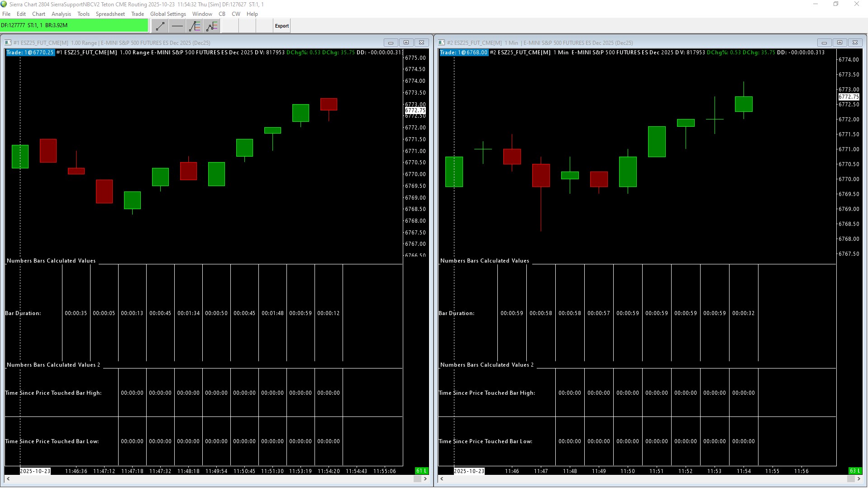Click the 11:55:06 time axis label
This screenshot has width=868, height=488.
384,471
